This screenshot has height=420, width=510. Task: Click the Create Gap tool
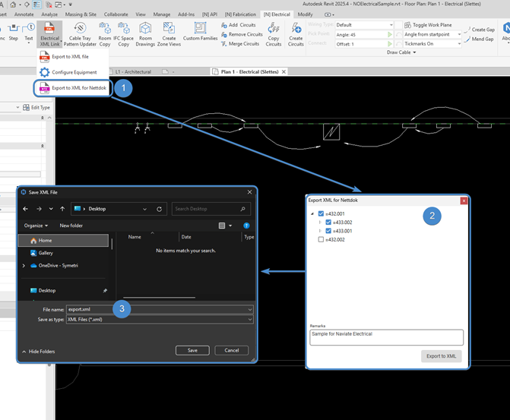click(480, 30)
